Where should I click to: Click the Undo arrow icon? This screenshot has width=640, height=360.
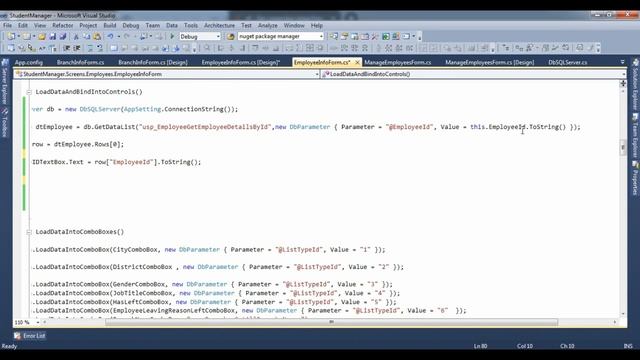[110, 36]
